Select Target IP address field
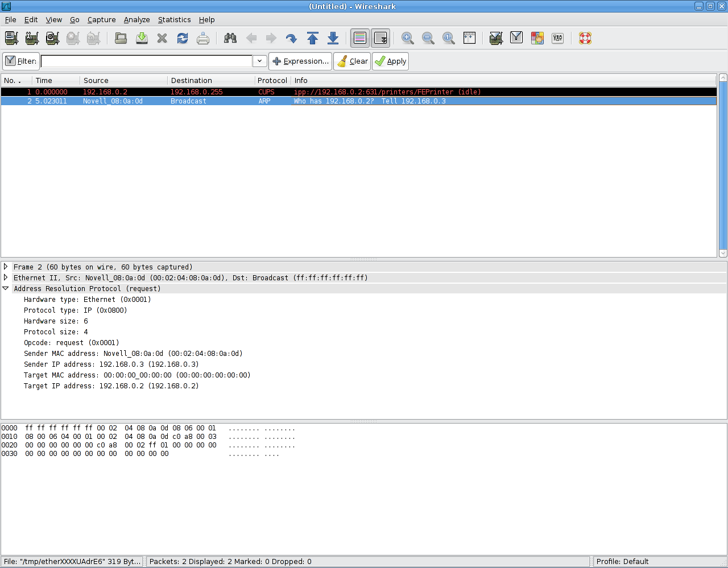This screenshot has width=728, height=568. click(x=111, y=385)
